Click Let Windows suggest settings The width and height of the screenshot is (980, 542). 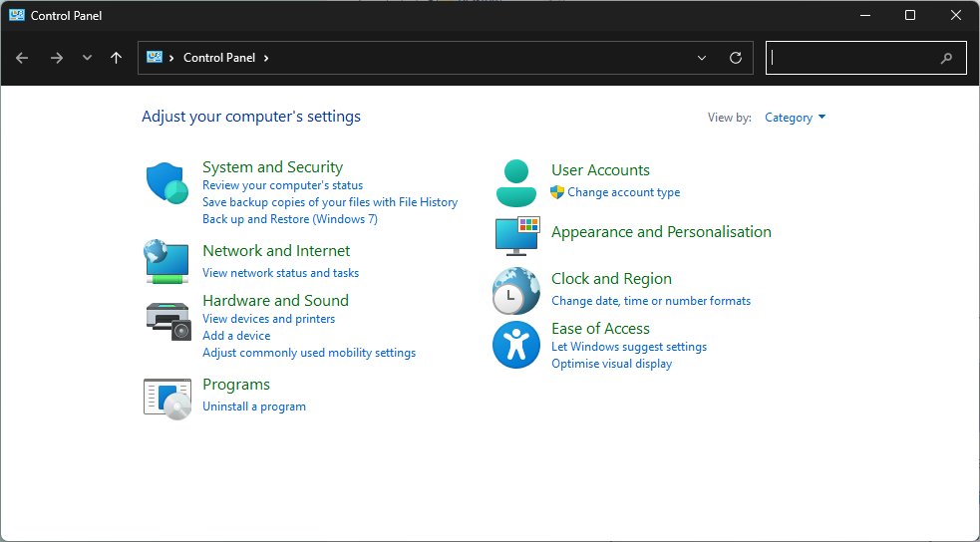coord(629,347)
